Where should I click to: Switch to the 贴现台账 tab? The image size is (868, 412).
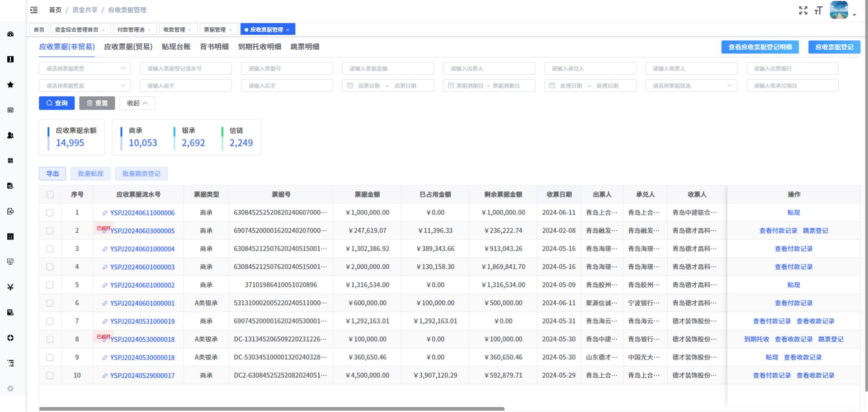[176, 47]
